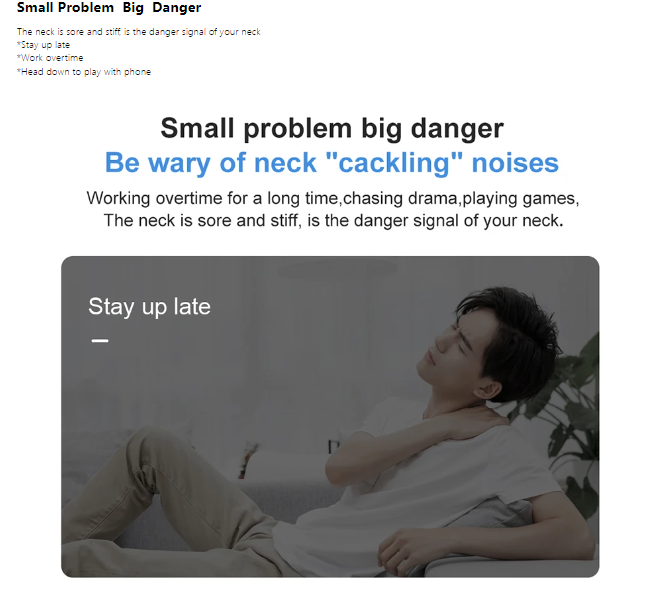Click the word "cackling" in the blue headline

394,162
